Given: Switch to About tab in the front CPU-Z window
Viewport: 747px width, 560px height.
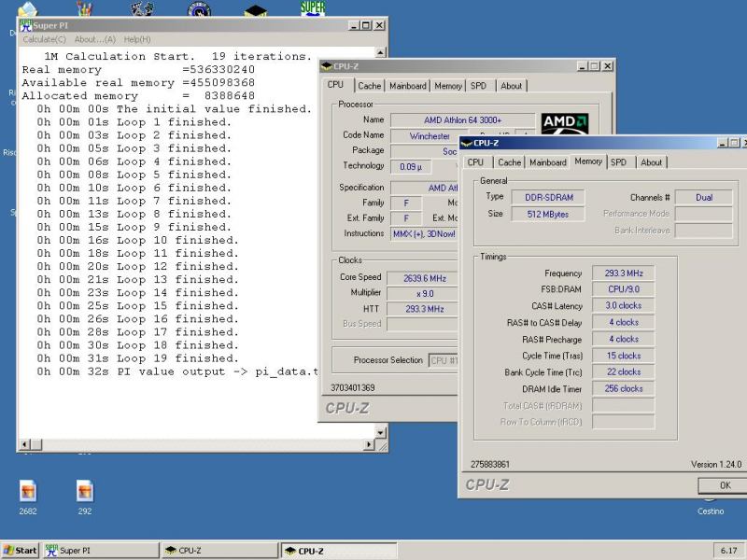Looking at the screenshot, I should (x=651, y=162).
